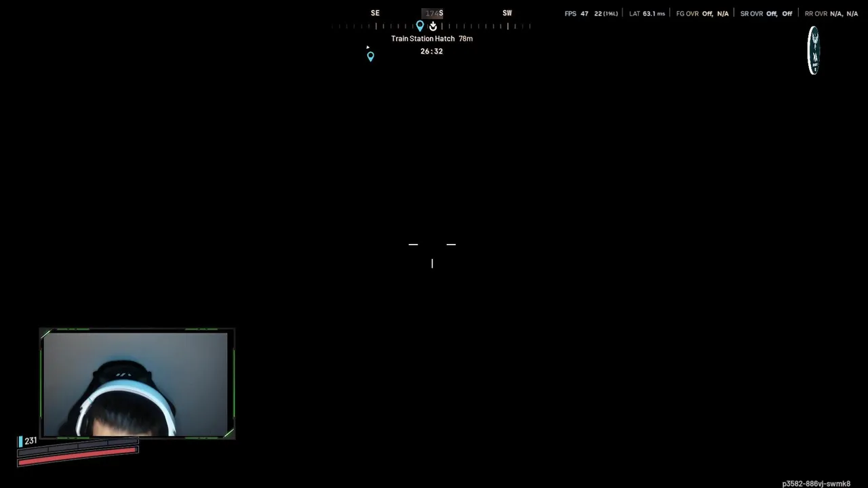This screenshot has height=488, width=868.
Task: Click the streamer webcam overlay
Action: pyautogui.click(x=136, y=384)
